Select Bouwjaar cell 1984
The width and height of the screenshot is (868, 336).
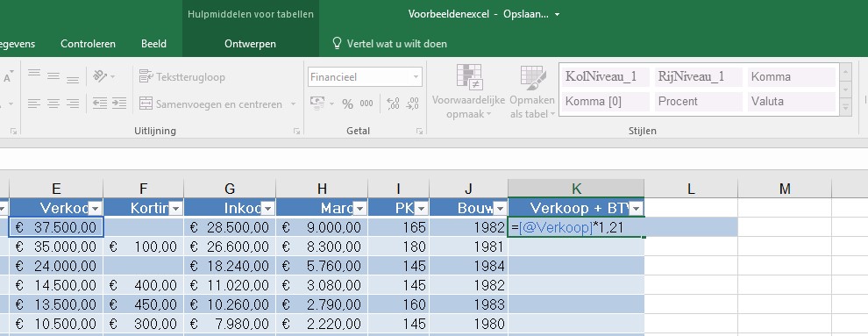pyautogui.click(x=469, y=266)
